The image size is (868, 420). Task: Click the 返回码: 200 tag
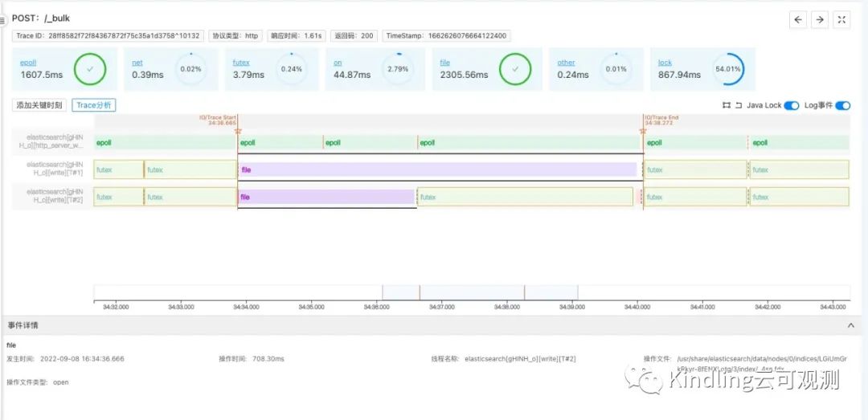[354, 36]
